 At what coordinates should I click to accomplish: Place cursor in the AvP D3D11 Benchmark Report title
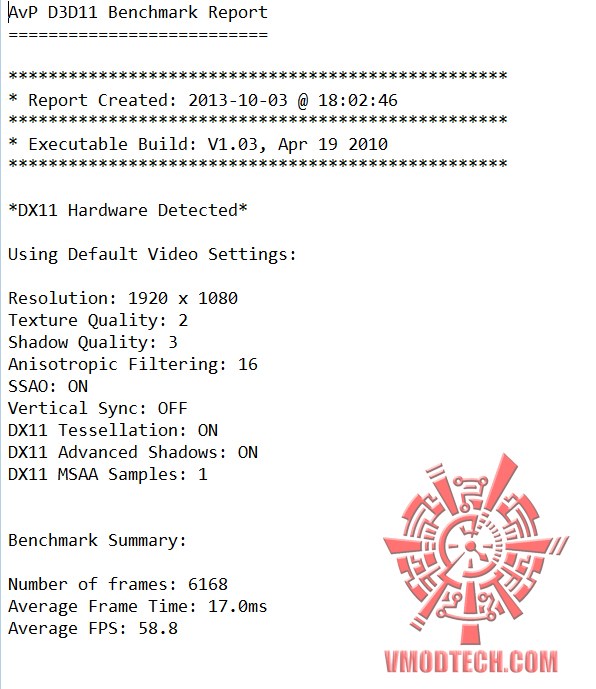tap(138, 12)
